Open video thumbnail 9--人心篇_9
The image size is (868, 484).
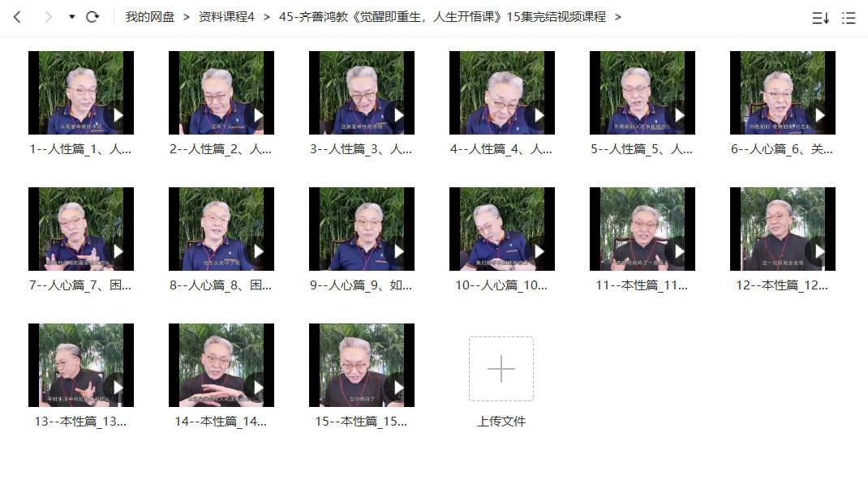(x=362, y=229)
